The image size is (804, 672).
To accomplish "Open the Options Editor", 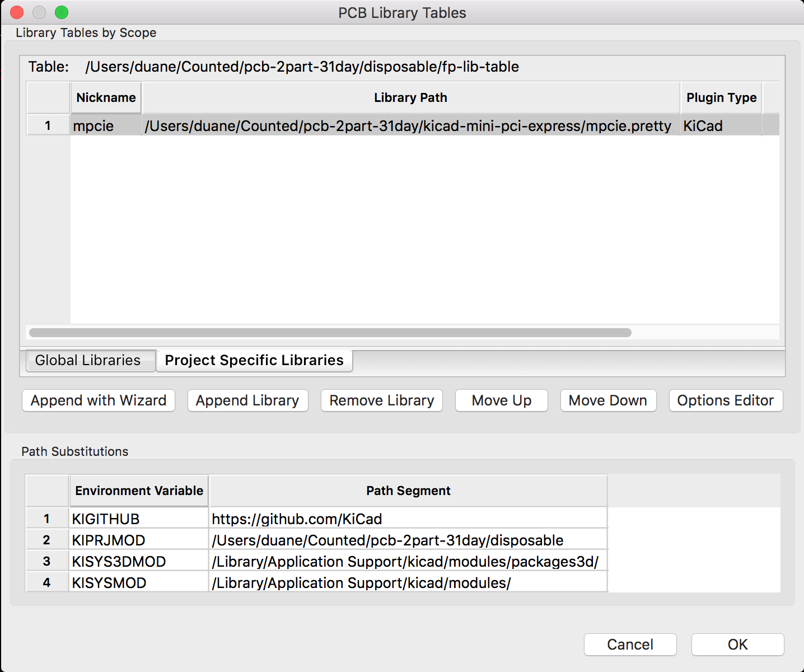I will [x=725, y=400].
